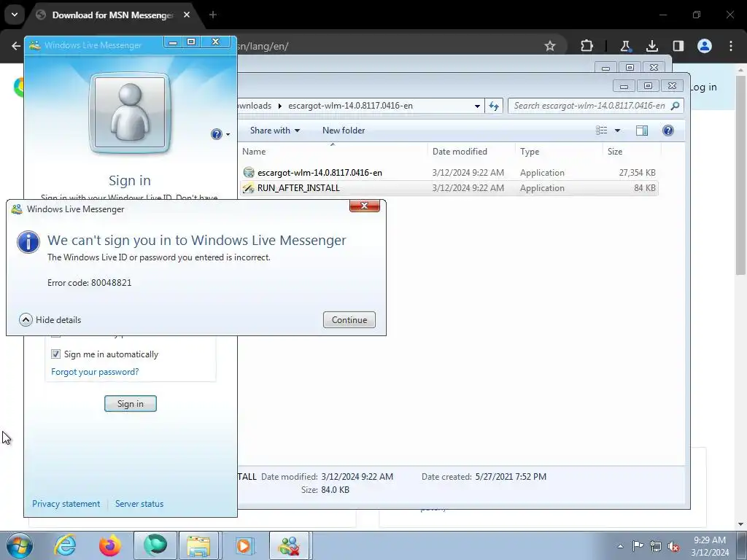This screenshot has height=560, width=747.
Task: Click the Explorer help icon
Action: click(668, 131)
